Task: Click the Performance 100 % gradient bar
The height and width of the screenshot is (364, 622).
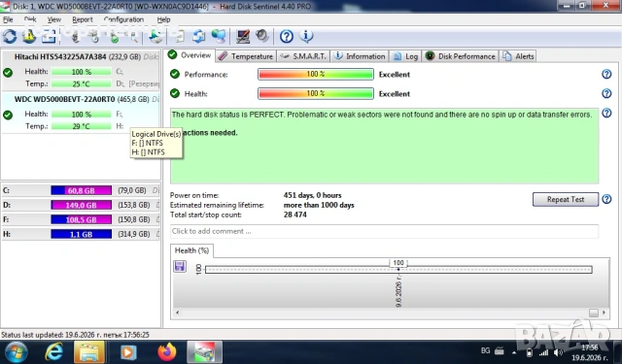Action: 315,74
